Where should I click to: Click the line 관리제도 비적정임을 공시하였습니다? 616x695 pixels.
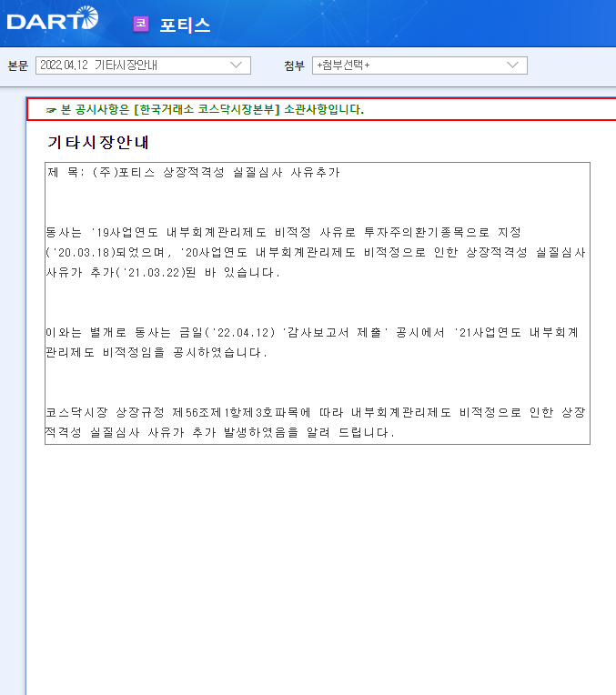[157, 352]
